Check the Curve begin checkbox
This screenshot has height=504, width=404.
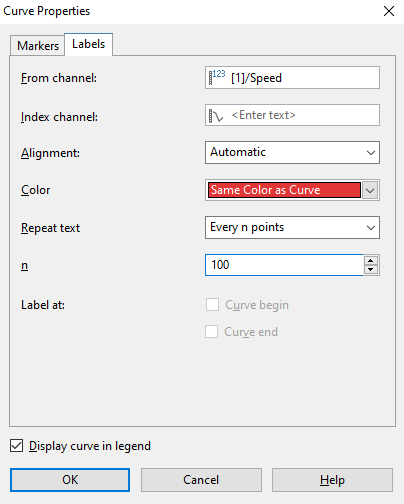click(212, 305)
